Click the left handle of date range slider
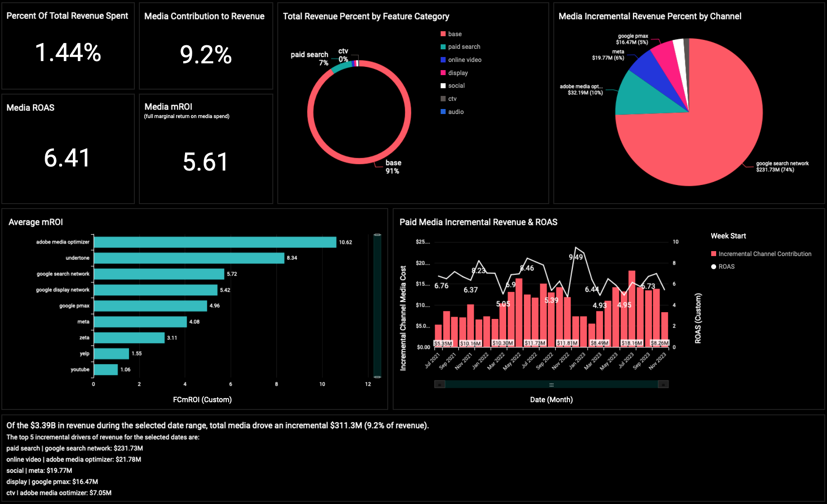The height and width of the screenshot is (504, 827). 439,384
